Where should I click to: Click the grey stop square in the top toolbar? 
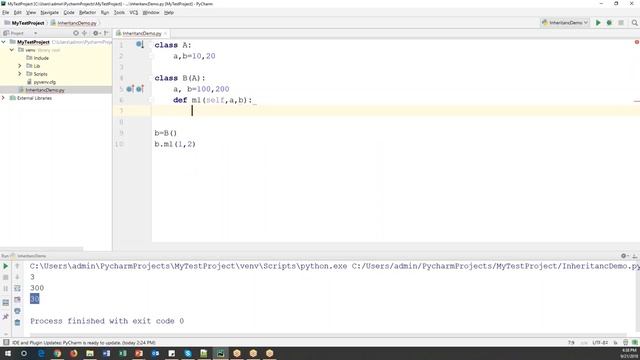coord(621,23)
